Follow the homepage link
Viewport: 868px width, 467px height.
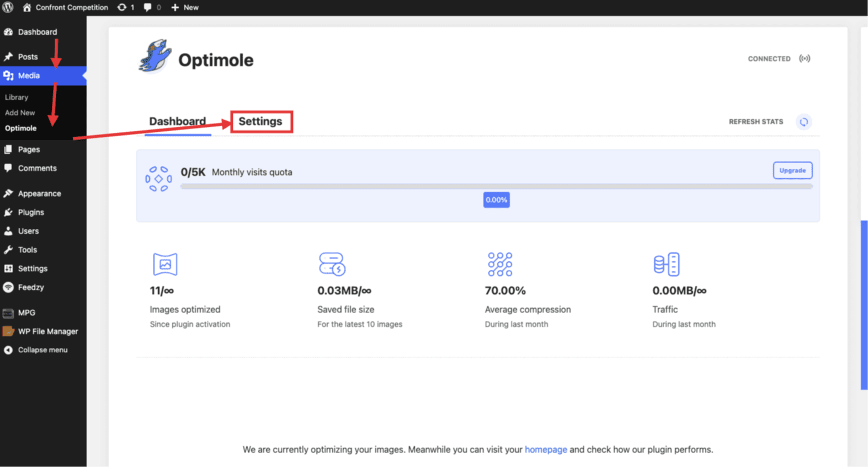pos(545,449)
